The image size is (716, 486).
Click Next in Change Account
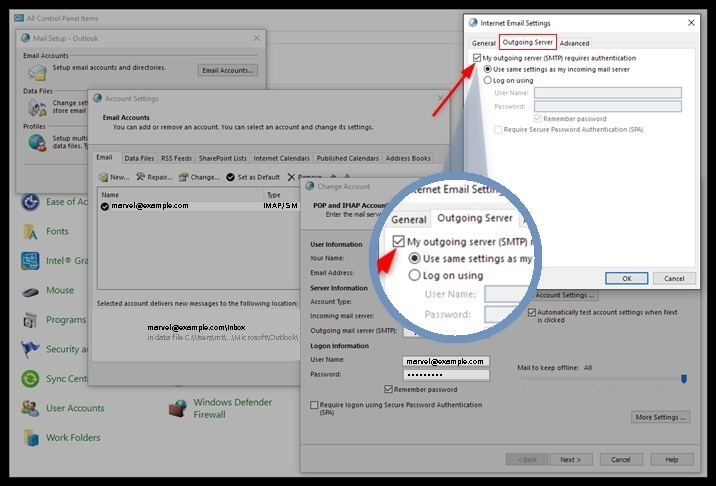pyautogui.click(x=571, y=460)
